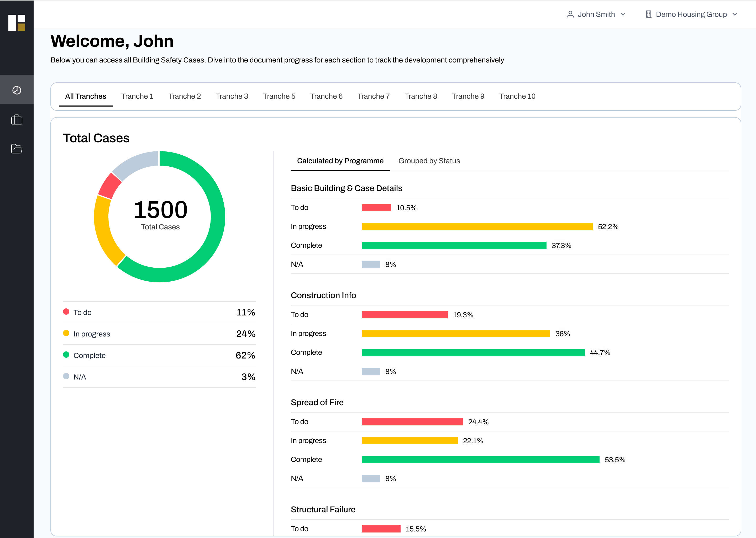756x538 pixels.
Task: Click the grey N/A legend dot
Action: pyautogui.click(x=66, y=376)
